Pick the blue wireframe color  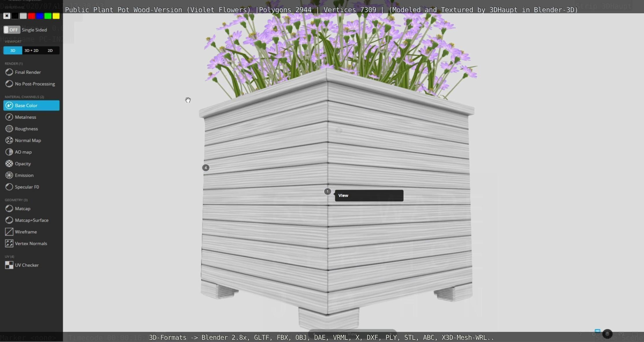[x=40, y=16]
